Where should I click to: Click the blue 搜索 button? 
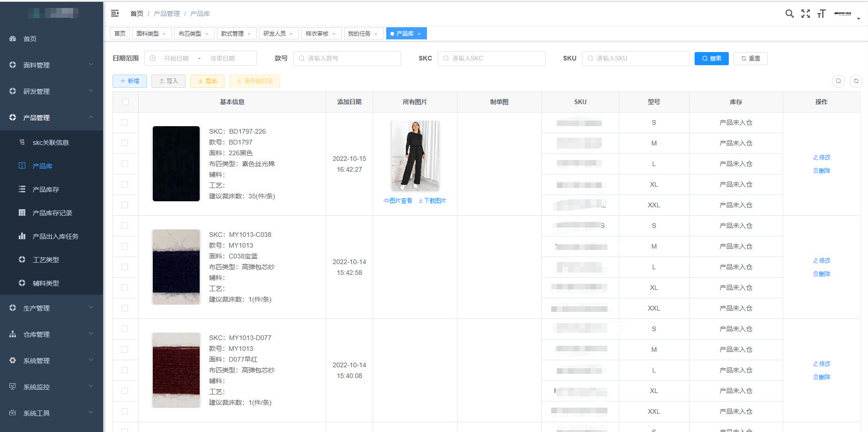coord(711,59)
